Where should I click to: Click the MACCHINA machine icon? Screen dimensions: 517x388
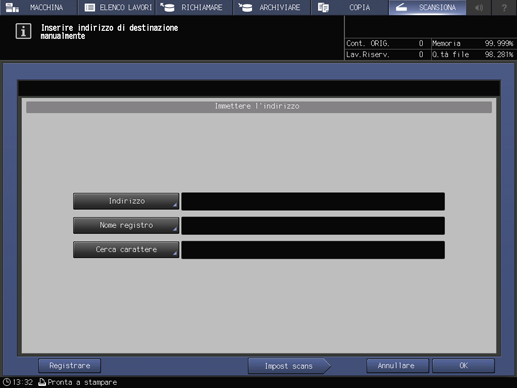13,7
